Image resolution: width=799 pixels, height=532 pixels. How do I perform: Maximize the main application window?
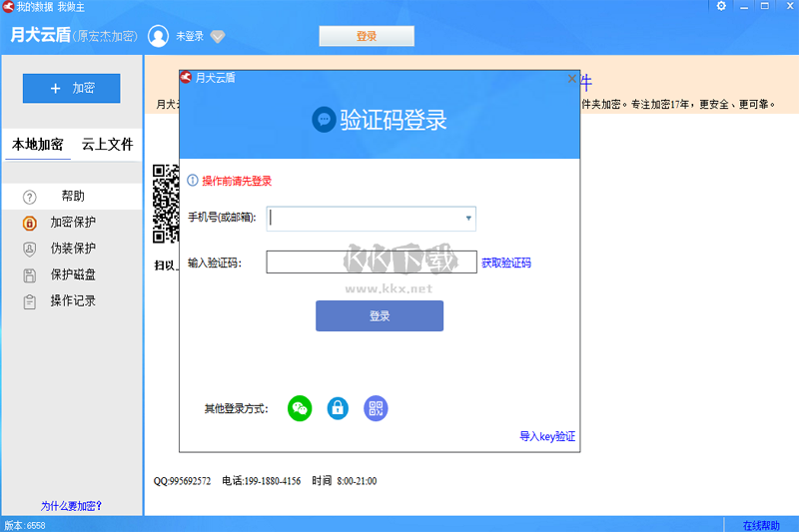[x=765, y=6]
